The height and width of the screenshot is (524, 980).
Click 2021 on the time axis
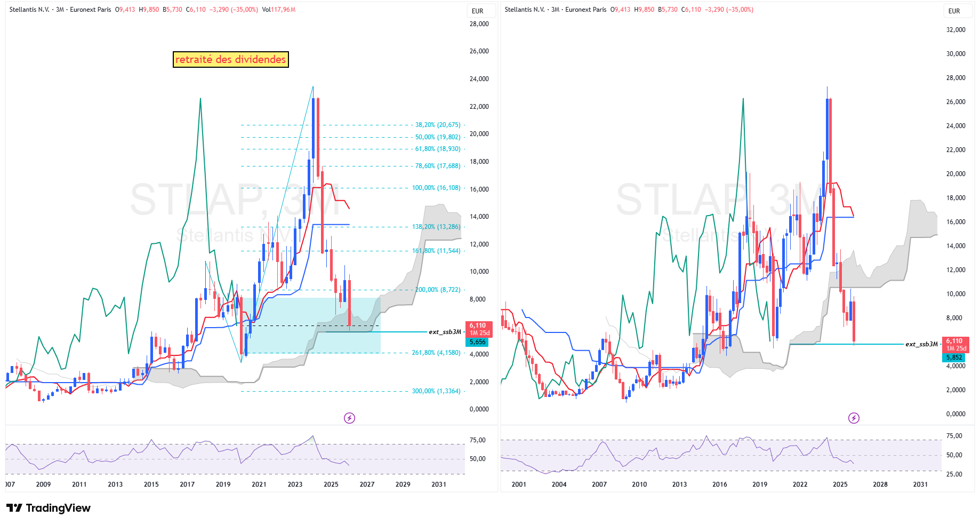(259, 485)
